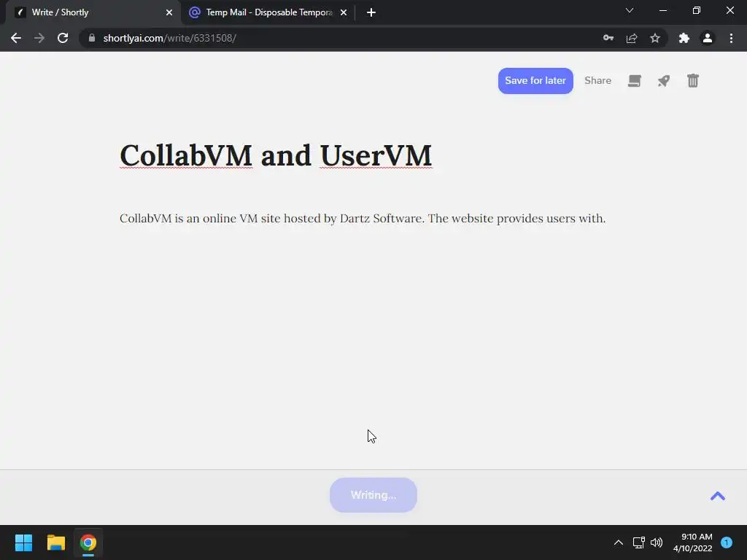The height and width of the screenshot is (560, 747).
Task: Expand bottom panel with up chevron
Action: click(x=718, y=496)
